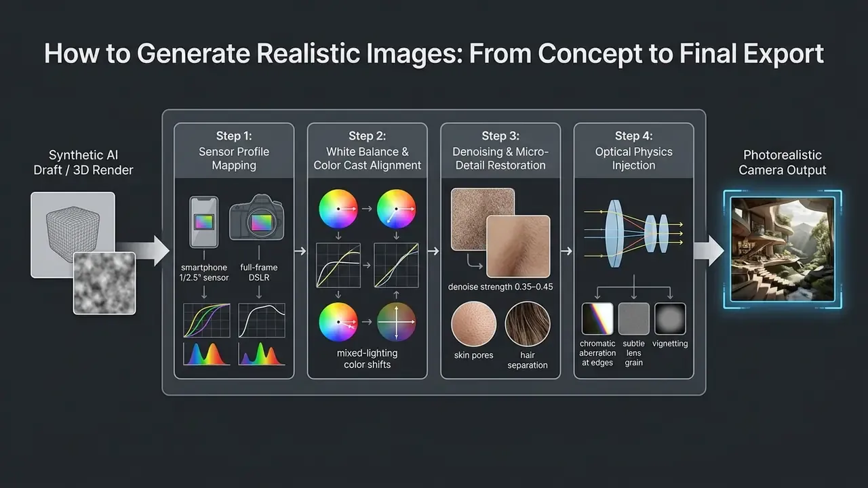Image resolution: width=868 pixels, height=488 pixels.
Task: Click the denoised skin texture sample
Action: click(518, 247)
